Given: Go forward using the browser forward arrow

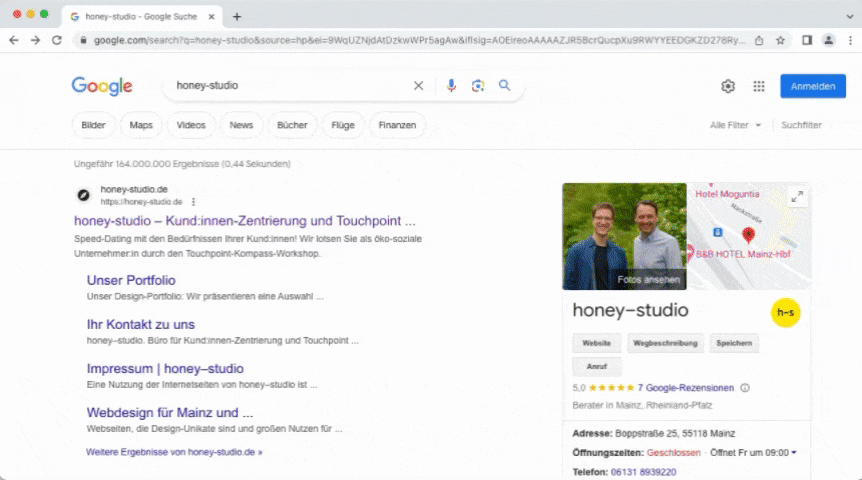Looking at the screenshot, I should [x=35, y=40].
